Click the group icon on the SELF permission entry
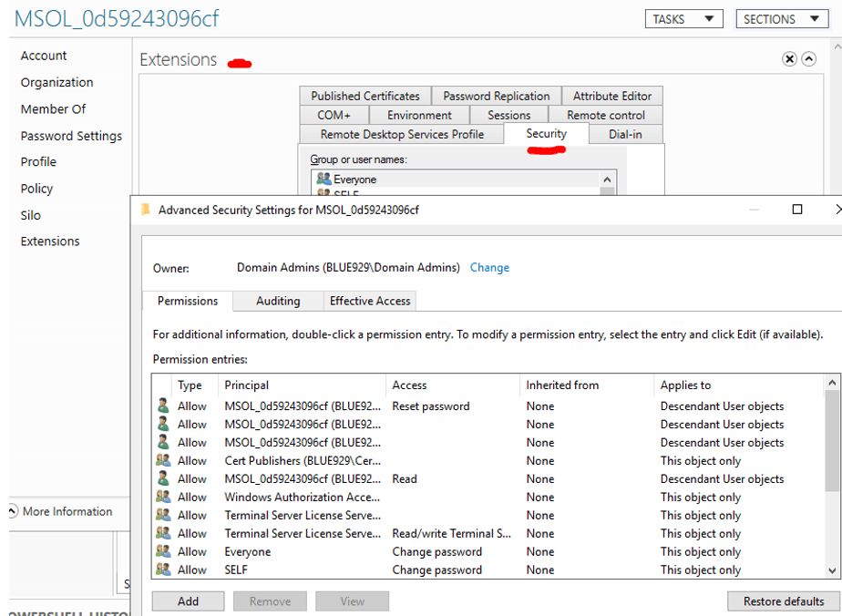 [x=163, y=570]
